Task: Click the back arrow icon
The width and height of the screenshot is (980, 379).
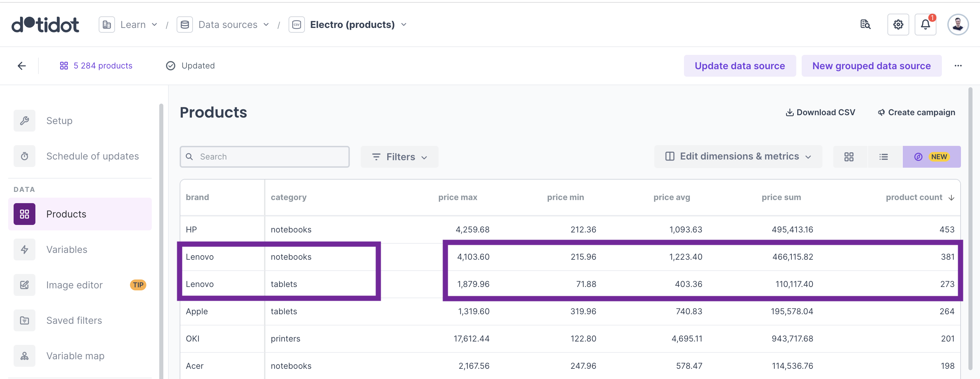Action: point(22,65)
